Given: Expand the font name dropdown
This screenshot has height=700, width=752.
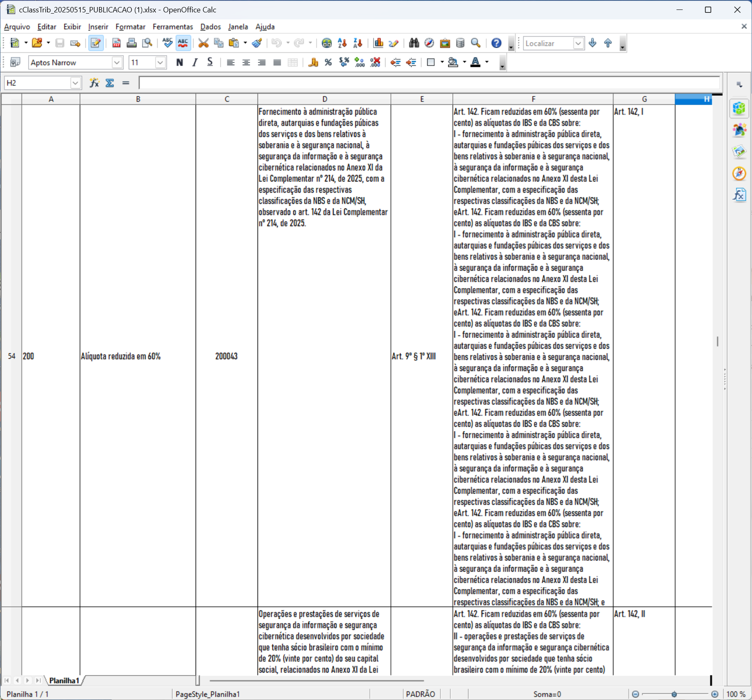Looking at the screenshot, I should click(117, 62).
